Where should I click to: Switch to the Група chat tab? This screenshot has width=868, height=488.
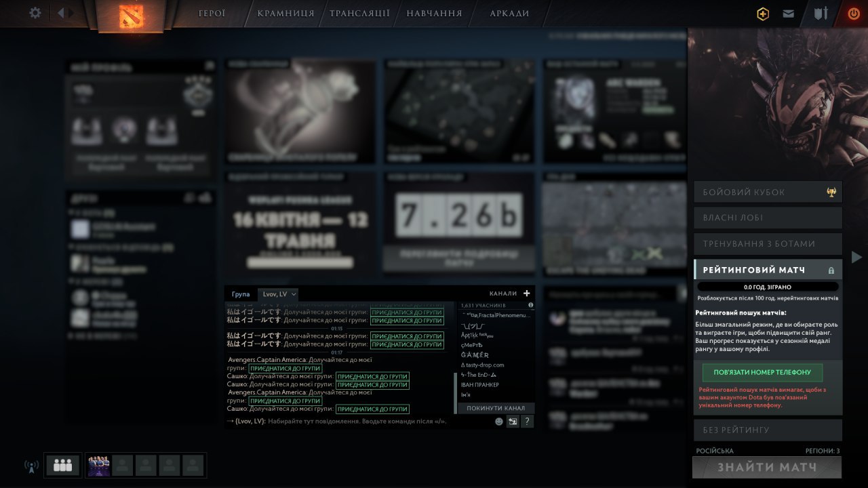(241, 294)
